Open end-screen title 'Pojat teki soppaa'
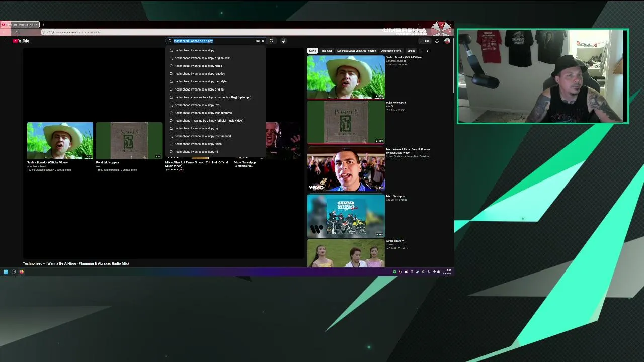 pos(108,162)
